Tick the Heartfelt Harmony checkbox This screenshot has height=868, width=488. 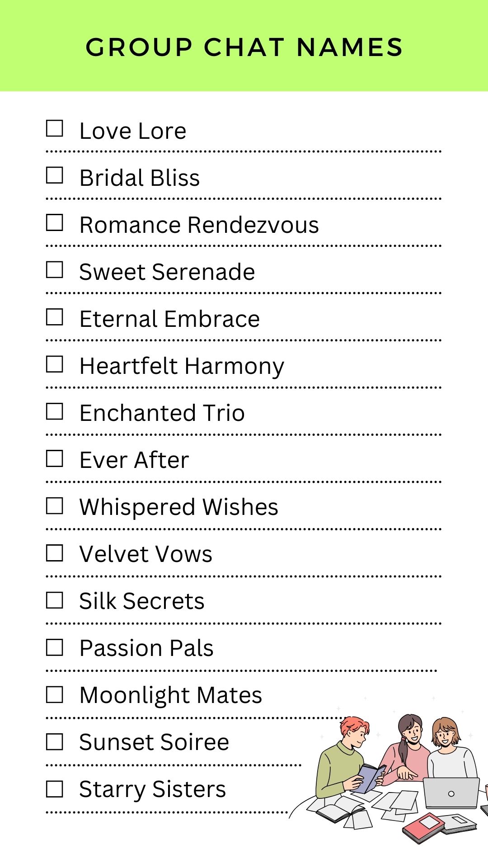pos(55,364)
